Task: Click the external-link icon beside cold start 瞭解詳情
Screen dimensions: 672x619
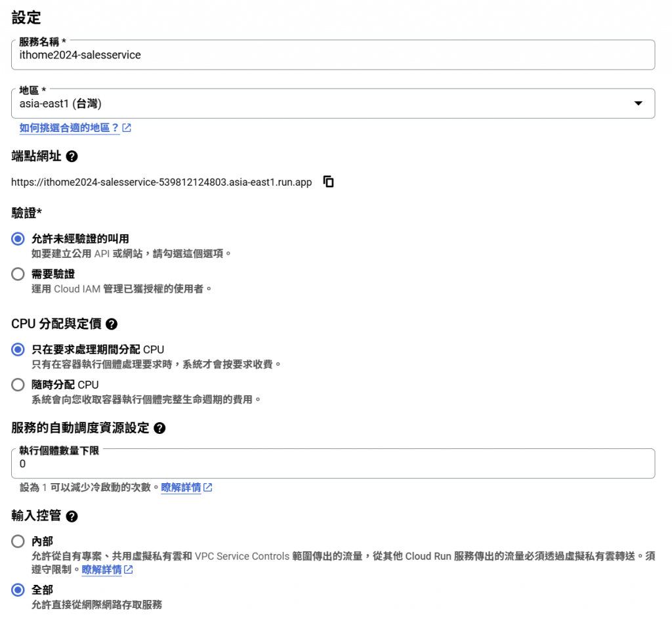Action: [208, 488]
